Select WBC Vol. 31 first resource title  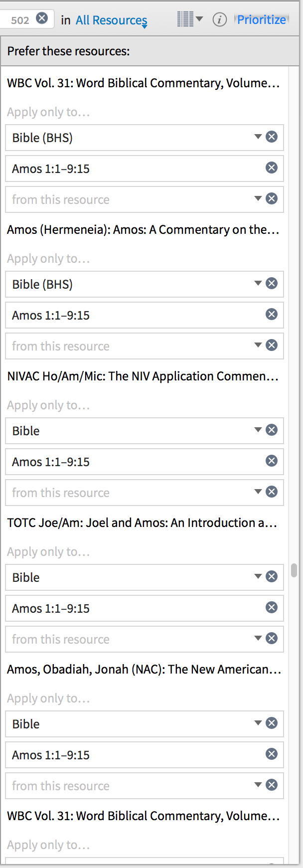click(x=144, y=83)
